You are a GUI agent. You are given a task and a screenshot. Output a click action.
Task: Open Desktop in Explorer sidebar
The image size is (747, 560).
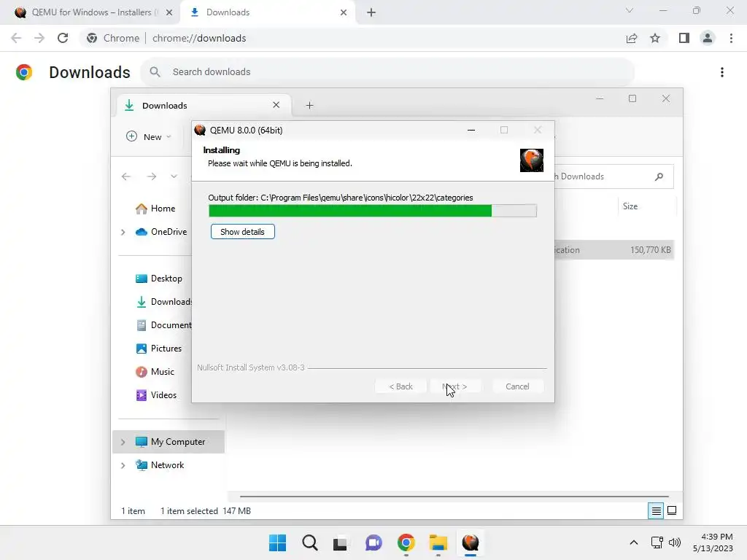(x=158, y=279)
